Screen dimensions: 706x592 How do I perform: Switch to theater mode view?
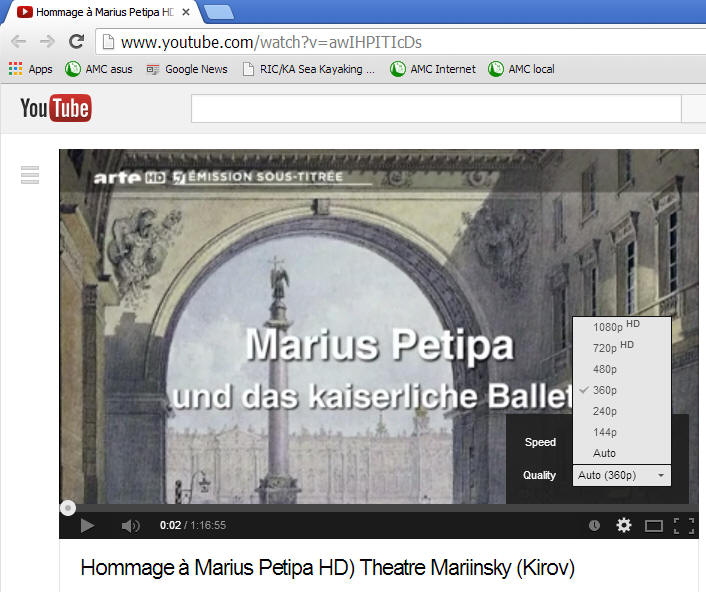[x=654, y=525]
